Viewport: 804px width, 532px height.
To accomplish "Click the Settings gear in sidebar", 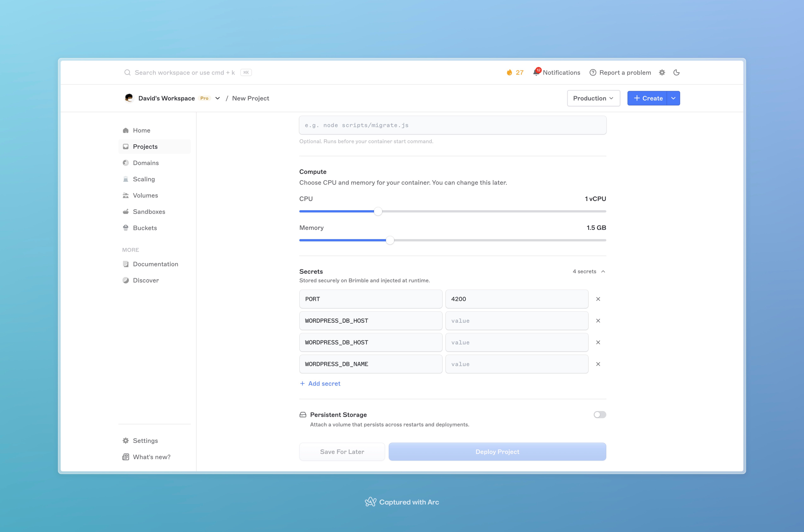I will tap(125, 441).
